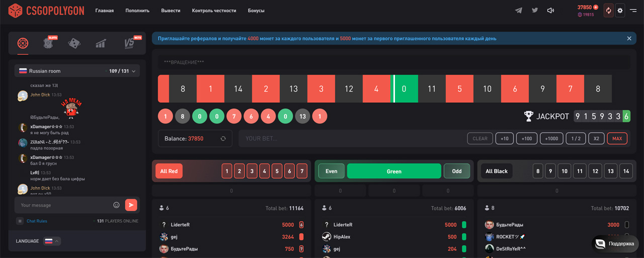Image resolution: width=644 pixels, height=258 pixels.
Task: Click the red plus to add coins
Action: coord(596,8)
